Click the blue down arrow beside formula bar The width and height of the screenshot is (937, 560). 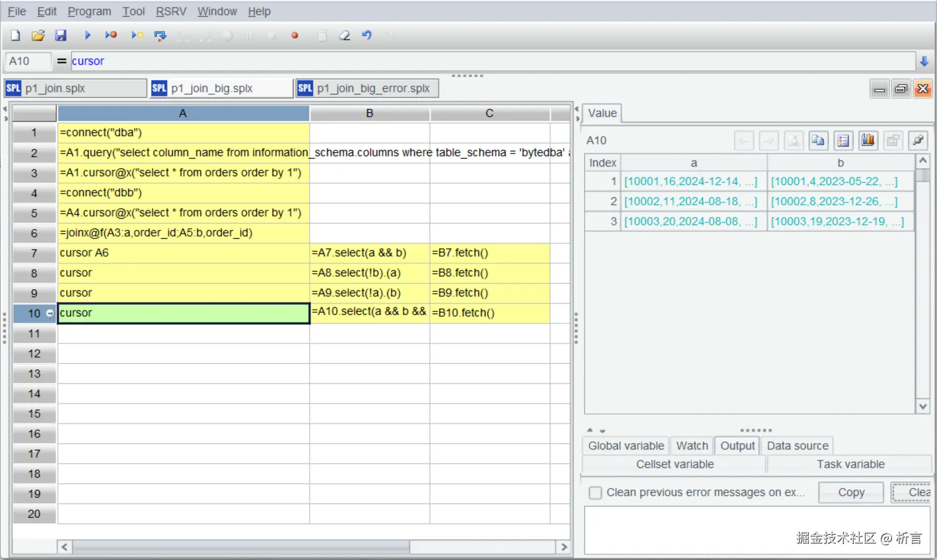(x=924, y=61)
